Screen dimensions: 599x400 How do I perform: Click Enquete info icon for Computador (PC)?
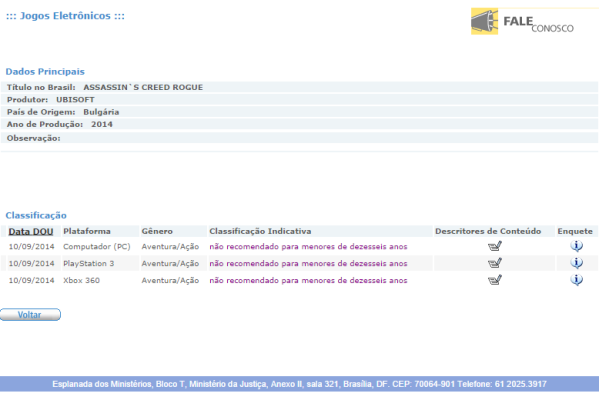(576, 246)
